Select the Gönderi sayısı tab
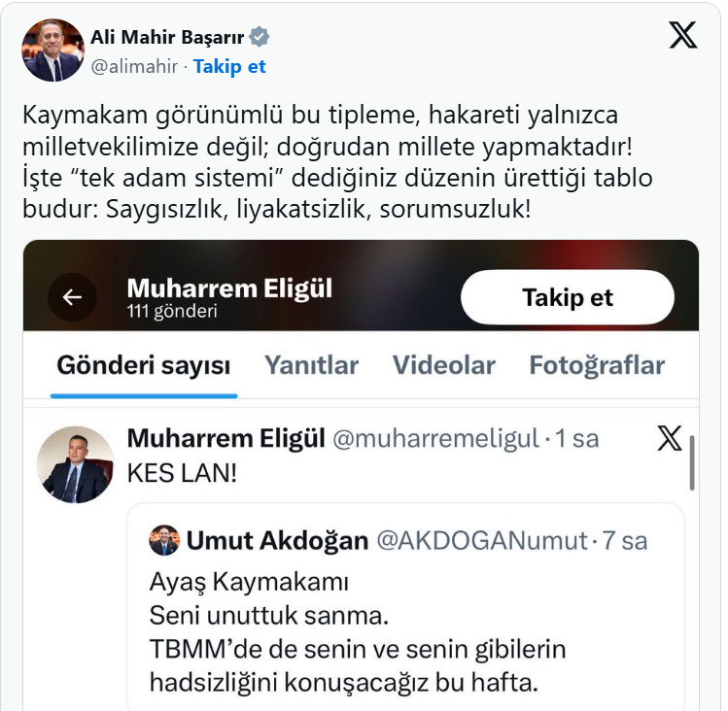This screenshot has height=711, width=728. [x=143, y=365]
